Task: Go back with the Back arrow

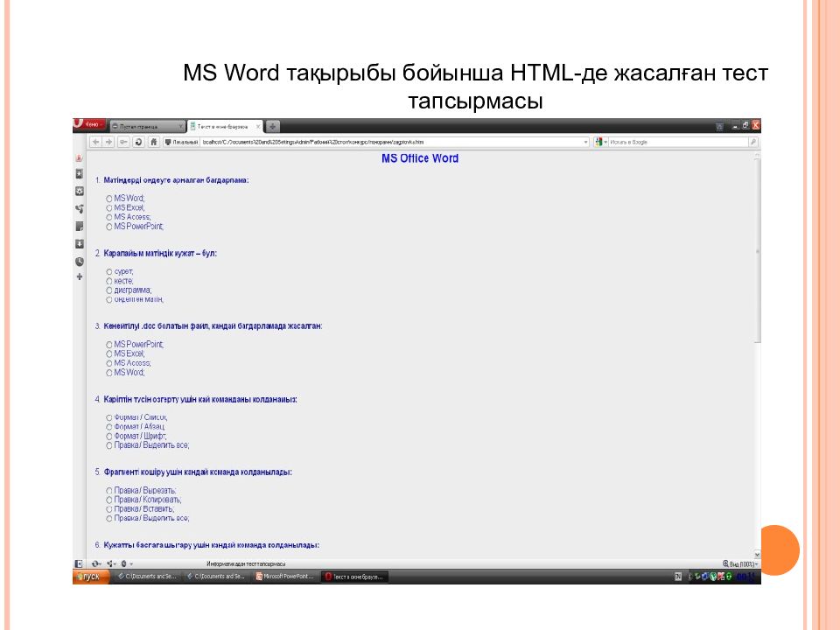Action: 95,142
